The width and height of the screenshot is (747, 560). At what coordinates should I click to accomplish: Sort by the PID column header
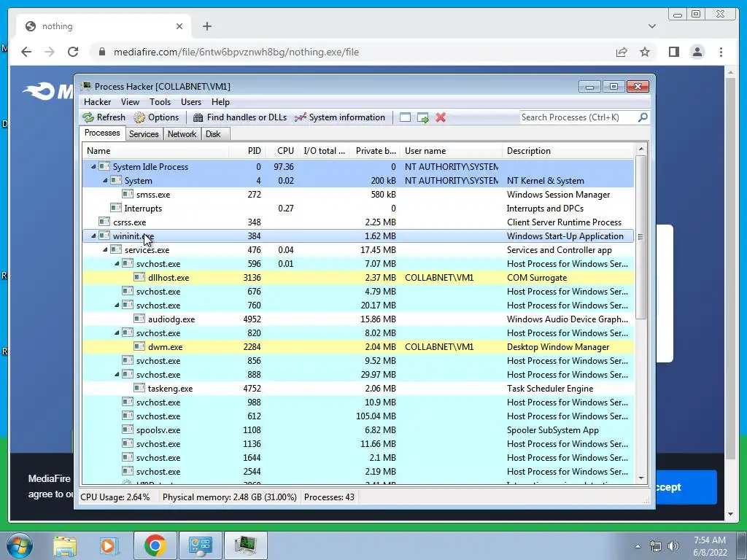tap(247, 151)
